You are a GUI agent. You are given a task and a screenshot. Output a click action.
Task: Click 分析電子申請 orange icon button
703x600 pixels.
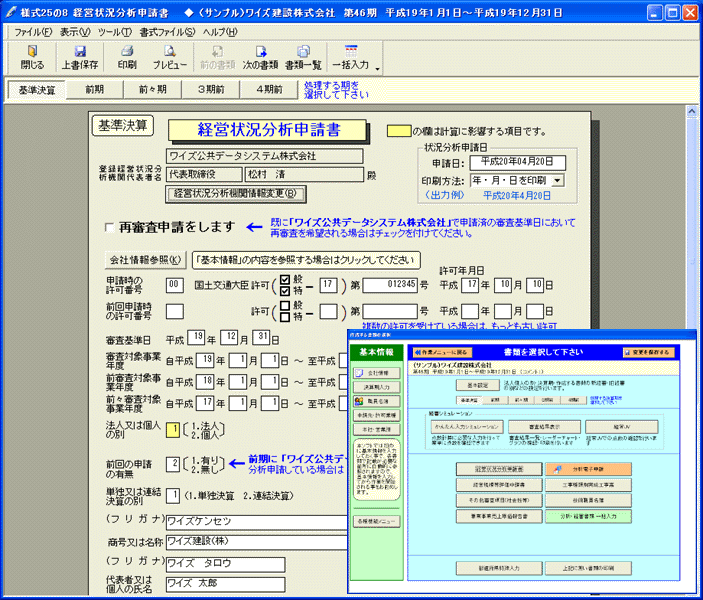(x=588, y=469)
